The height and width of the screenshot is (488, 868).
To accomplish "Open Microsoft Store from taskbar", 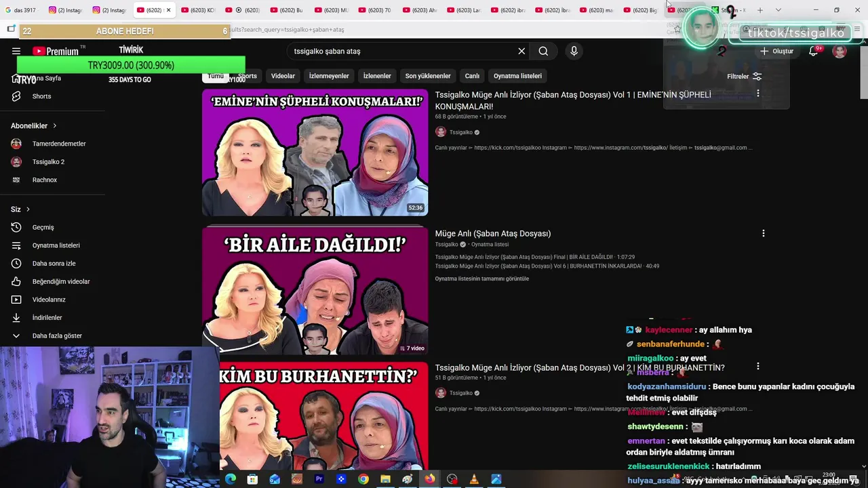I will point(252,479).
